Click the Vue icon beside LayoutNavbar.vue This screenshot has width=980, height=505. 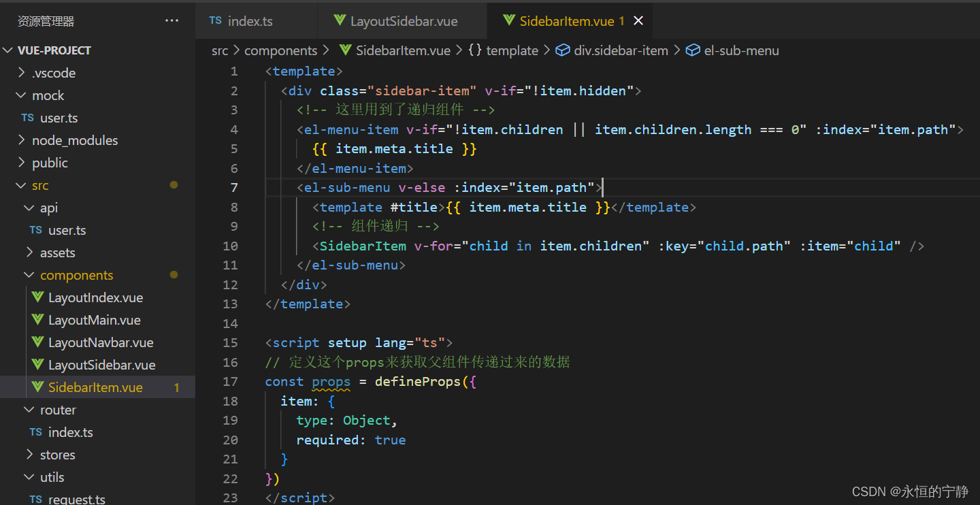37,342
